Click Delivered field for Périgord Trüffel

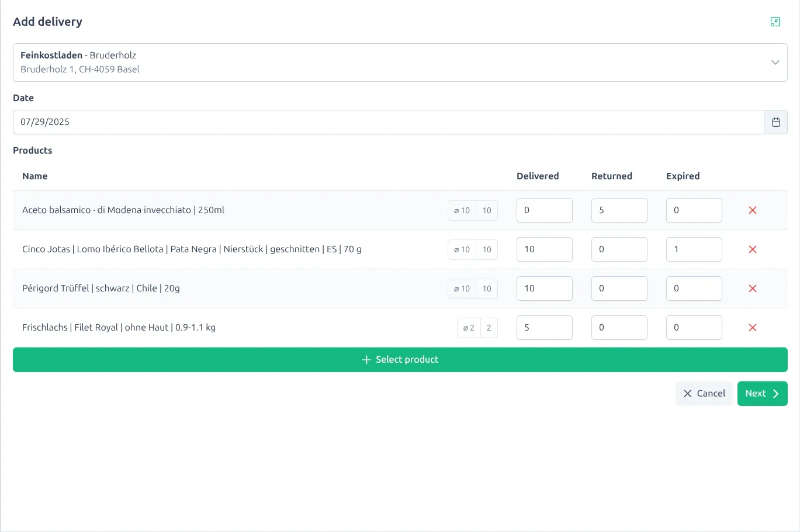544,288
